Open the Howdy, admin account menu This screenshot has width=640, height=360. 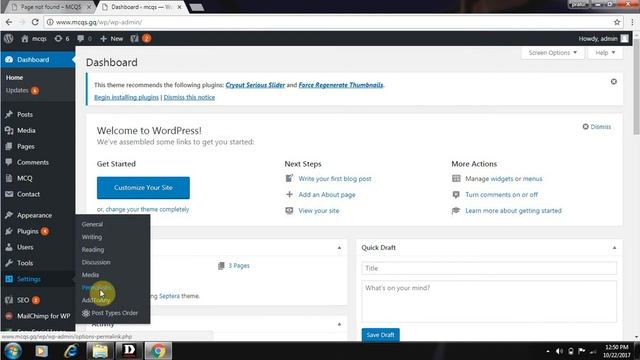pyautogui.click(x=603, y=38)
